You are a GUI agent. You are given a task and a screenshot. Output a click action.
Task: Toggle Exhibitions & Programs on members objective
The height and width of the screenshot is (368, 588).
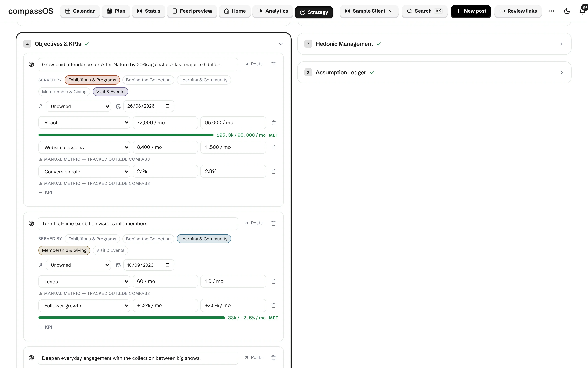(92, 239)
